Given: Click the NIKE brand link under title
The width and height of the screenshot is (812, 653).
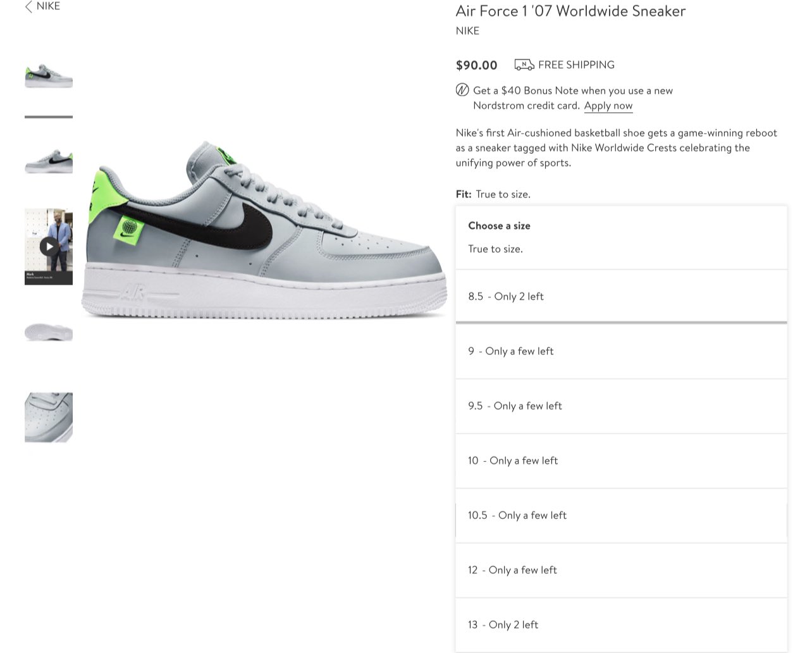Looking at the screenshot, I should [x=467, y=30].
